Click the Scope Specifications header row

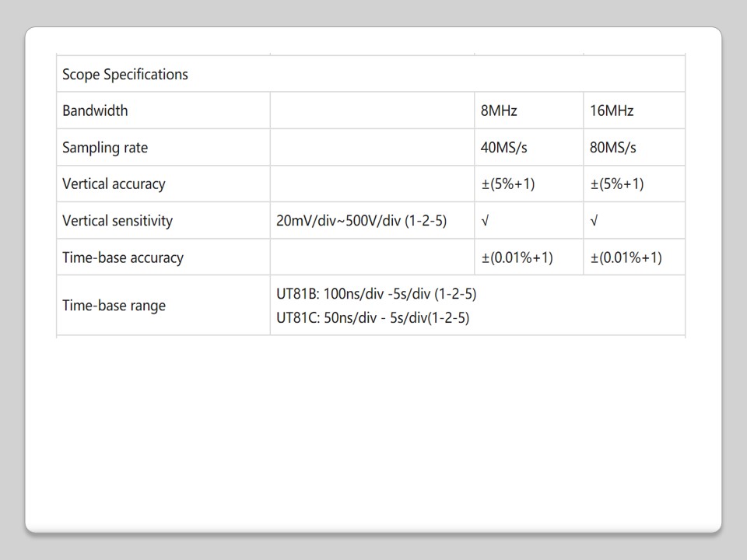[125, 75]
